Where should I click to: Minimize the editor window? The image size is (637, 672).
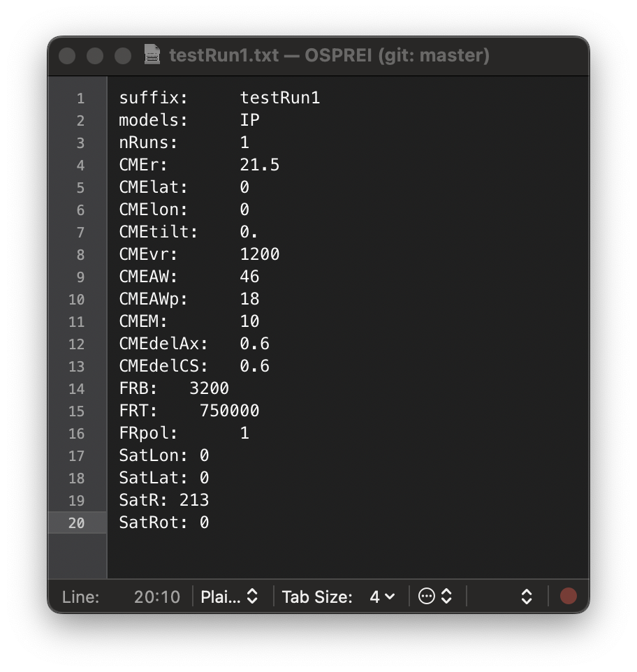[x=95, y=56]
